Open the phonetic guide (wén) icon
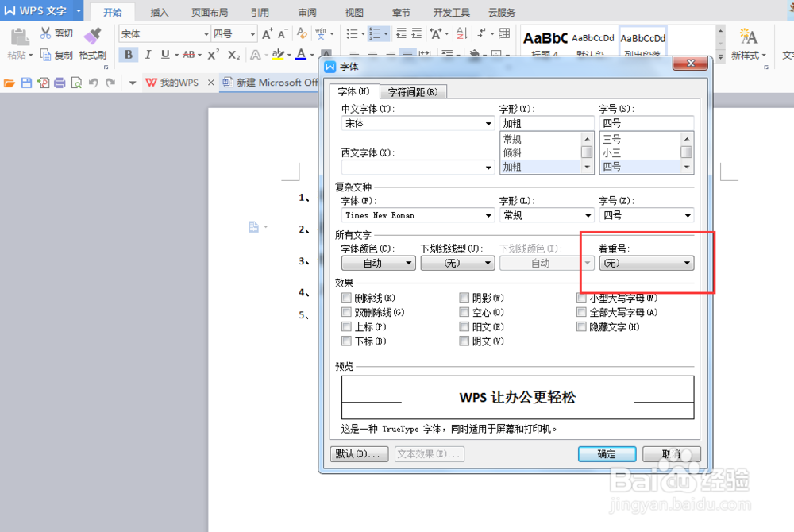 pos(321,34)
